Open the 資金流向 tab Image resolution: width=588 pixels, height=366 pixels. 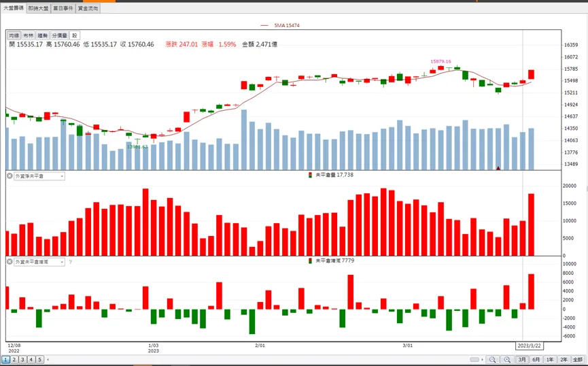point(88,8)
